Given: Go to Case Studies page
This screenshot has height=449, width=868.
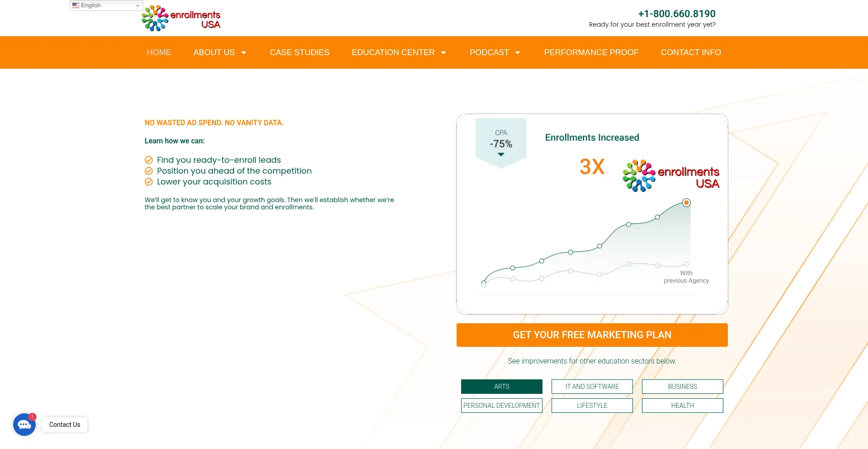Looking at the screenshot, I should pos(299,52).
